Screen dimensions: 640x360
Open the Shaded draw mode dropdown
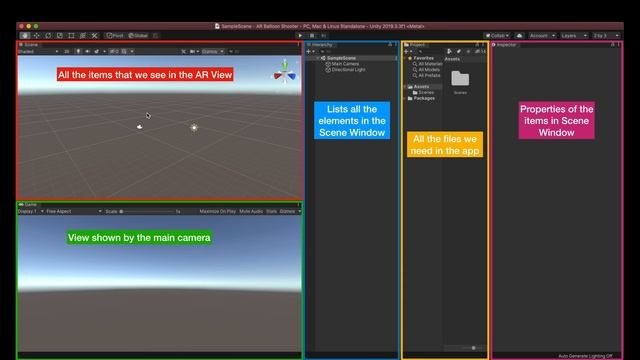click(38, 51)
